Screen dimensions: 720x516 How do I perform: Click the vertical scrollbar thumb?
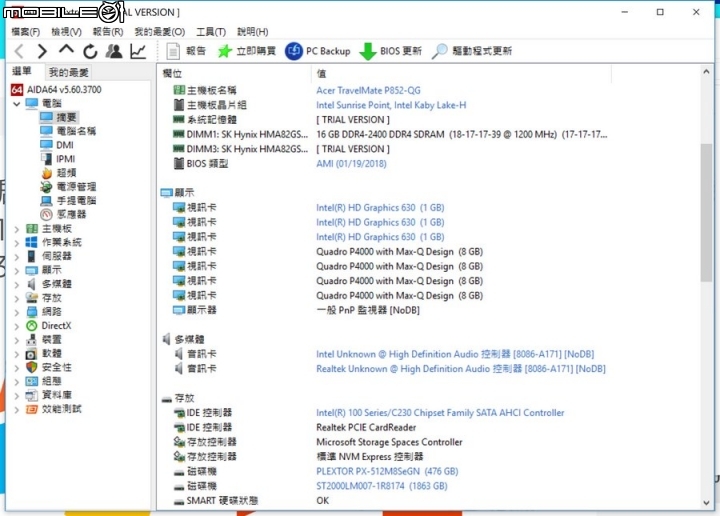[706, 213]
